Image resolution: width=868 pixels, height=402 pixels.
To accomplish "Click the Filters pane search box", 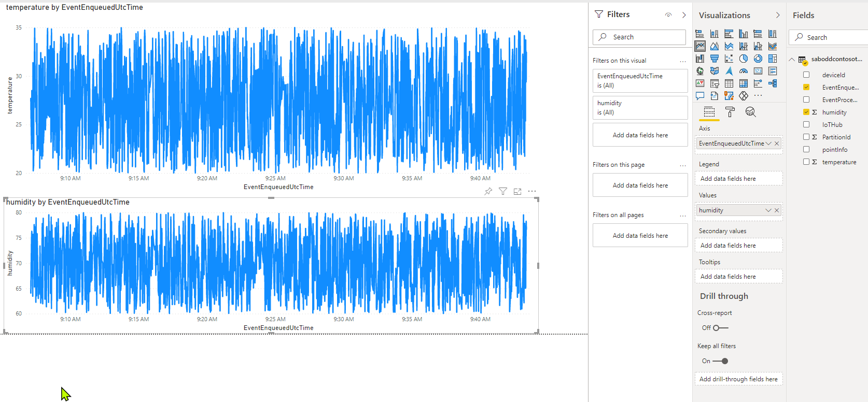I will (x=639, y=37).
